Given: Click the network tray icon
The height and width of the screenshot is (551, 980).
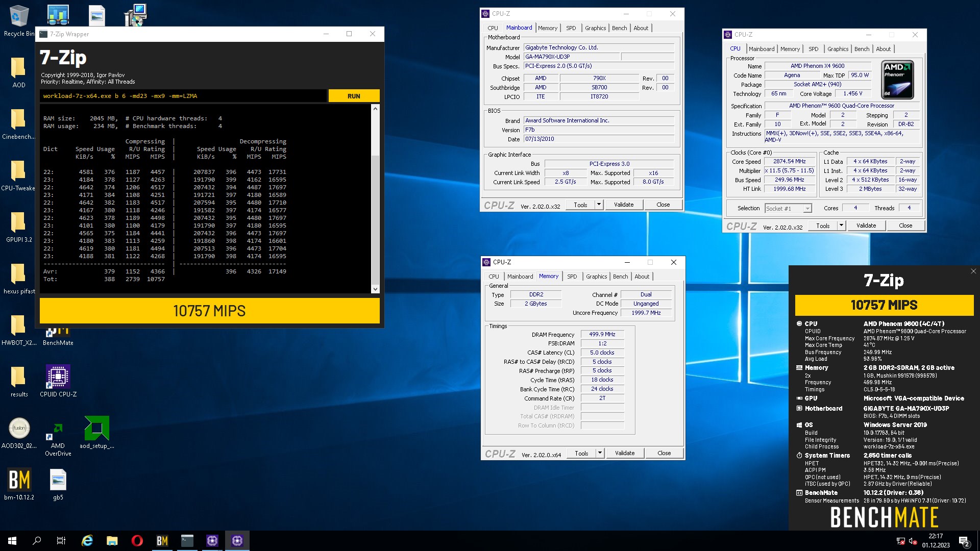Looking at the screenshot, I should coord(901,541).
